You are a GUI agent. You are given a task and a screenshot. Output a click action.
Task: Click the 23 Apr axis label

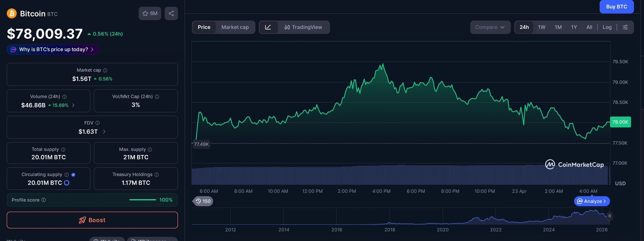(519, 191)
